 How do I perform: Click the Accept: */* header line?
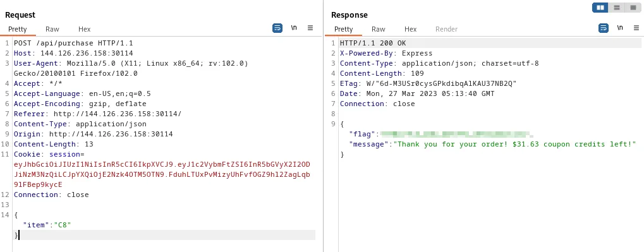[38, 83]
